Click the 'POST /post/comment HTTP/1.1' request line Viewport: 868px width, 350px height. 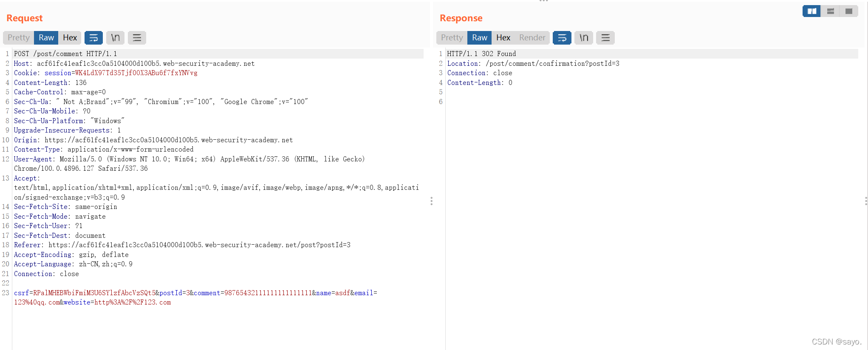point(65,54)
